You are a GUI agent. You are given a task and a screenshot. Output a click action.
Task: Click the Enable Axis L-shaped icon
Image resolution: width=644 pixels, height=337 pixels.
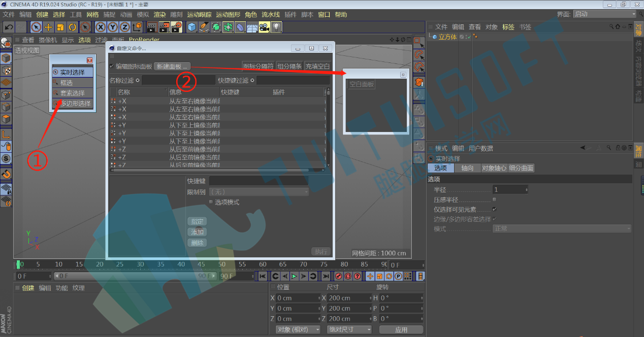point(6,134)
